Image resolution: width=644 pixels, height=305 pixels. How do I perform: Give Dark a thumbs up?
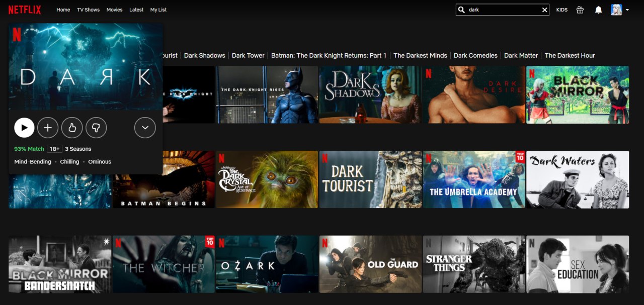coord(72,128)
